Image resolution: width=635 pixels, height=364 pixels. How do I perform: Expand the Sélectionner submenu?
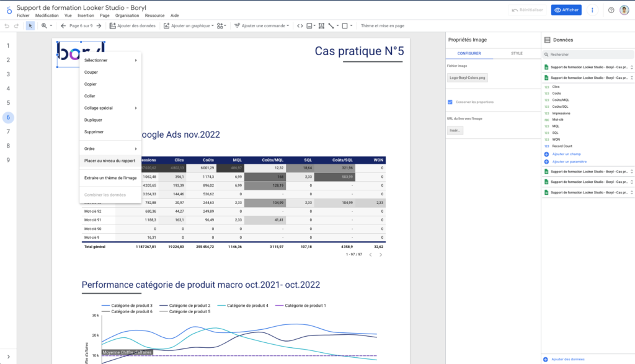(x=110, y=60)
